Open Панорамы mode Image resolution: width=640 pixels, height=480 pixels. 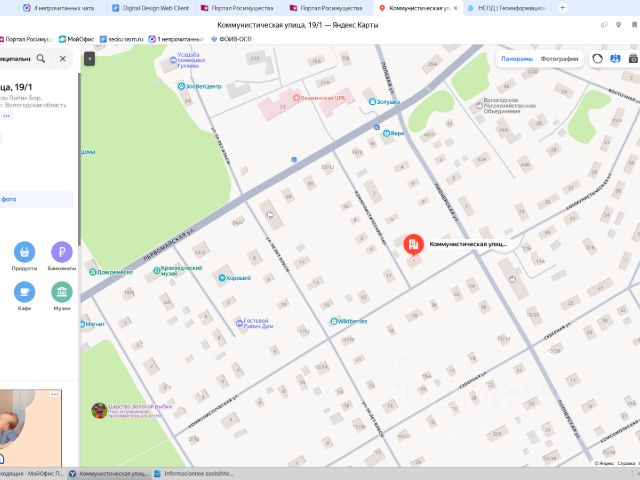517,59
